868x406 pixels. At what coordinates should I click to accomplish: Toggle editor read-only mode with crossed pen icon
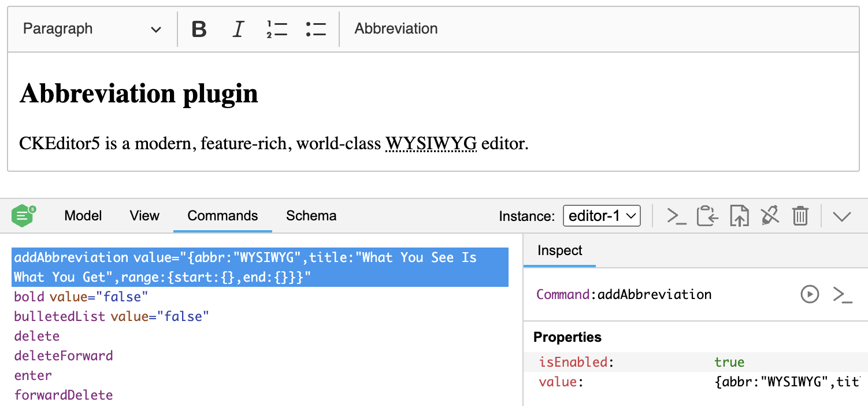click(x=769, y=216)
